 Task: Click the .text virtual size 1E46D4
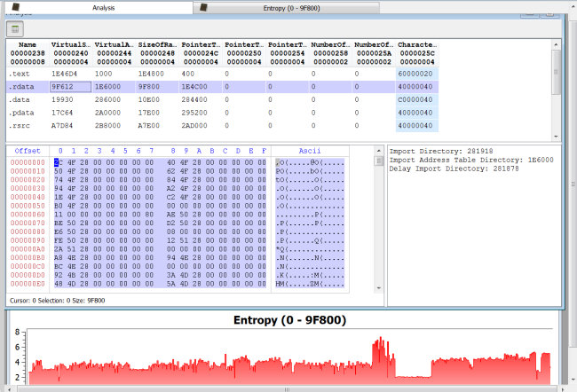click(64, 74)
